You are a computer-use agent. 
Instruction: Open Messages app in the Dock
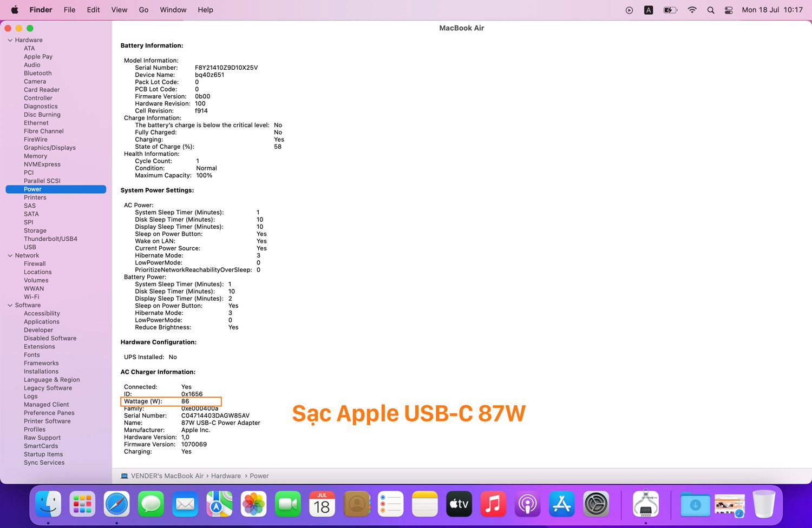pyautogui.click(x=151, y=504)
